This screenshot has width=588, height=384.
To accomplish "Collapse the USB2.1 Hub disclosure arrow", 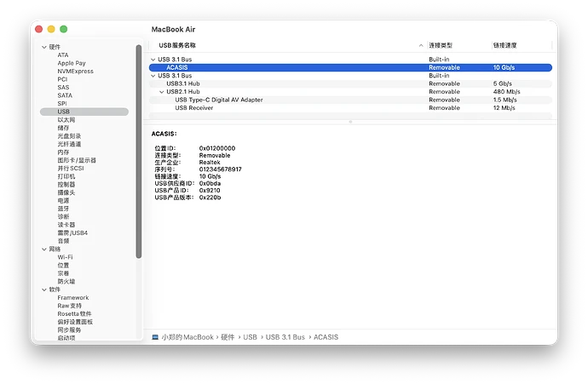I will pyautogui.click(x=162, y=92).
